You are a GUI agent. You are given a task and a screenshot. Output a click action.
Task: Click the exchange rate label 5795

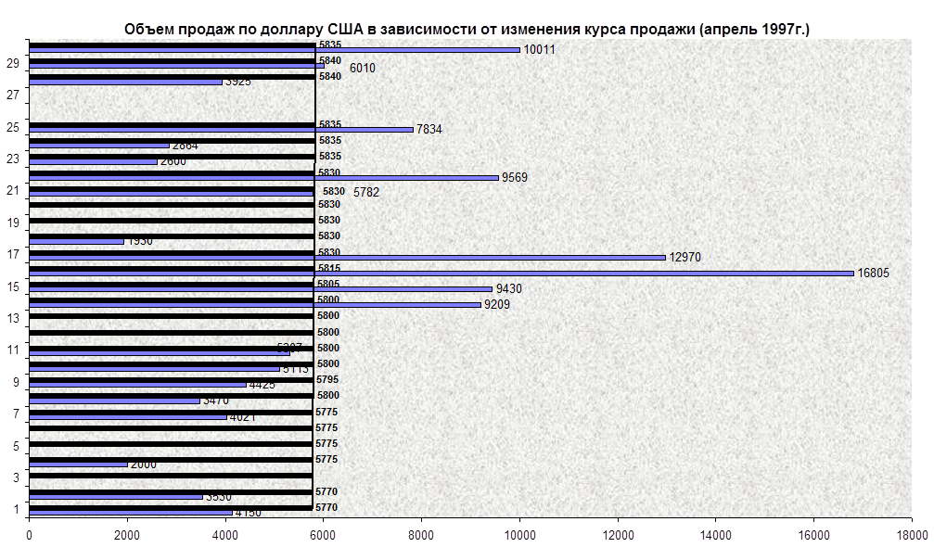coord(327,379)
